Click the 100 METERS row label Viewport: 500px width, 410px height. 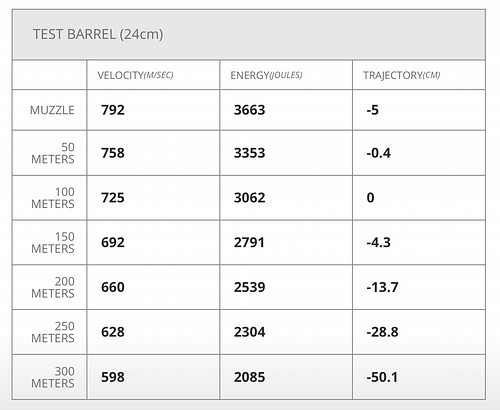point(53,198)
